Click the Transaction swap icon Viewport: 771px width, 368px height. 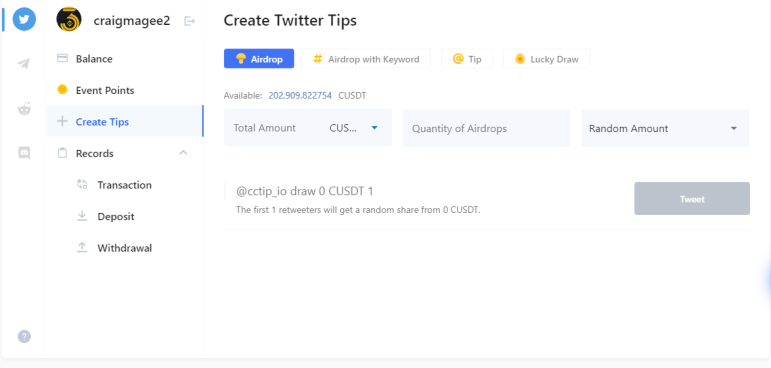tap(82, 184)
